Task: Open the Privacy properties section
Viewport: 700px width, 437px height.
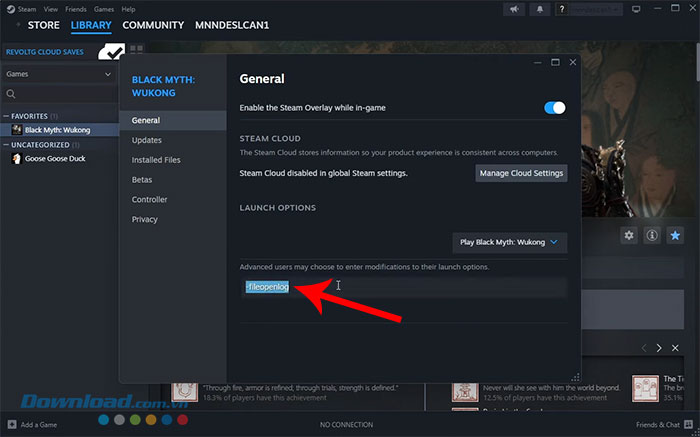Action: tap(144, 220)
